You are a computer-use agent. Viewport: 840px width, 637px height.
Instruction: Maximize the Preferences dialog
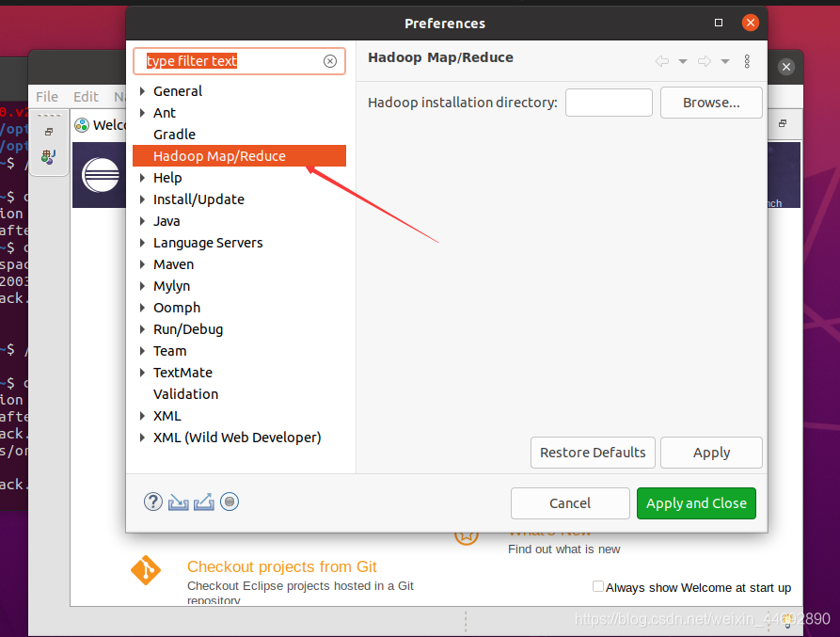point(719,23)
